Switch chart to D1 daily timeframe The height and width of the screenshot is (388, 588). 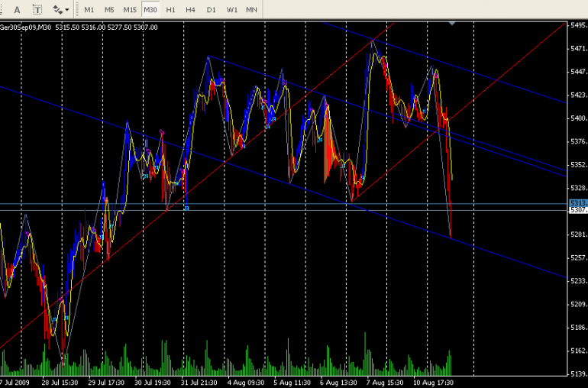(211, 10)
